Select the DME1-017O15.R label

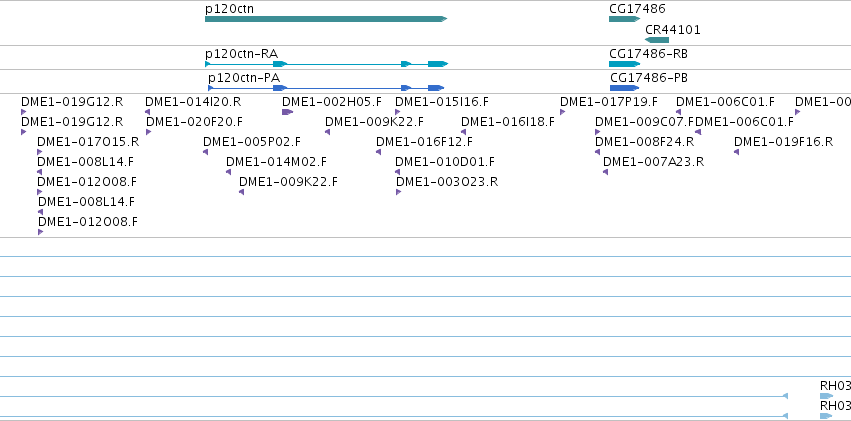point(88,142)
